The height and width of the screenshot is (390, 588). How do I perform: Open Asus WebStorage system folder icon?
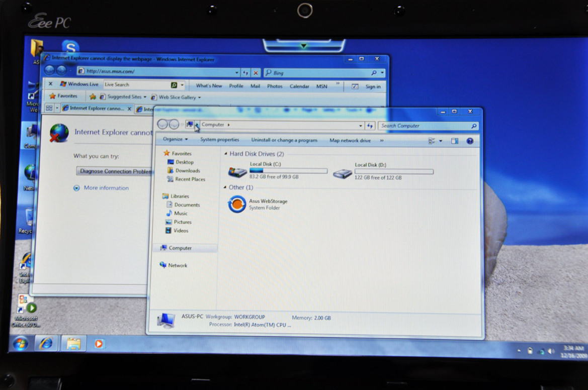[237, 204]
